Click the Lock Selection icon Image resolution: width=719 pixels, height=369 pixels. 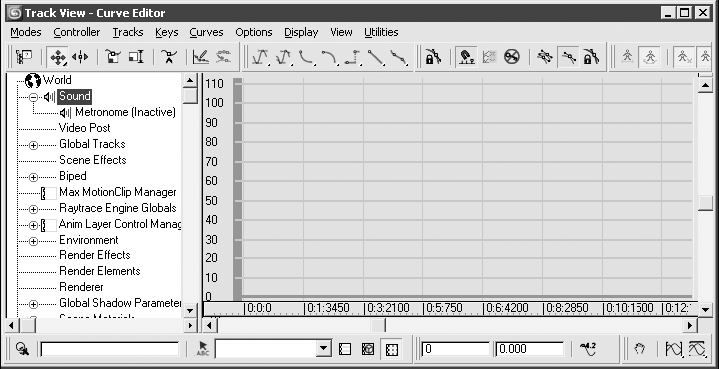pyautogui.click(x=433, y=57)
